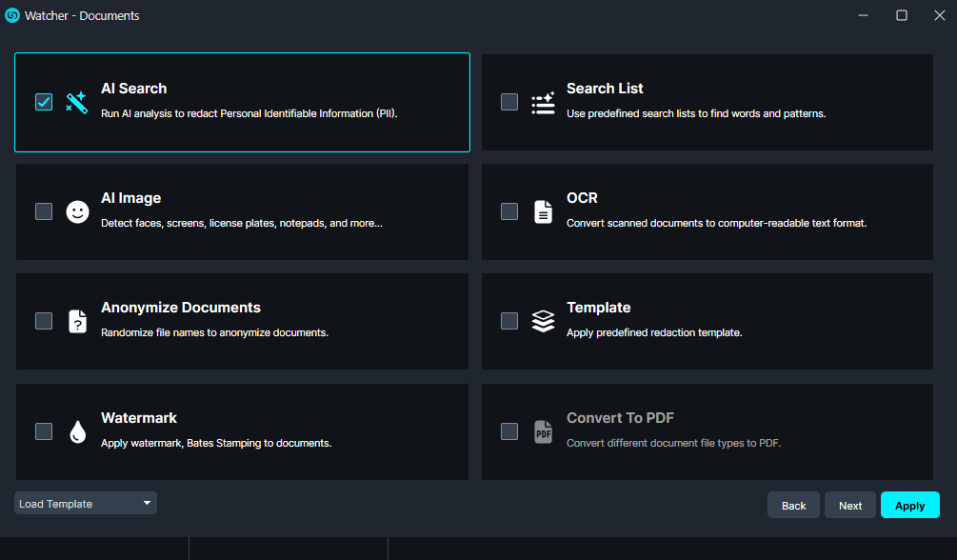This screenshot has width=957, height=560.
Task: Click the OCR document icon
Action: 543,211
